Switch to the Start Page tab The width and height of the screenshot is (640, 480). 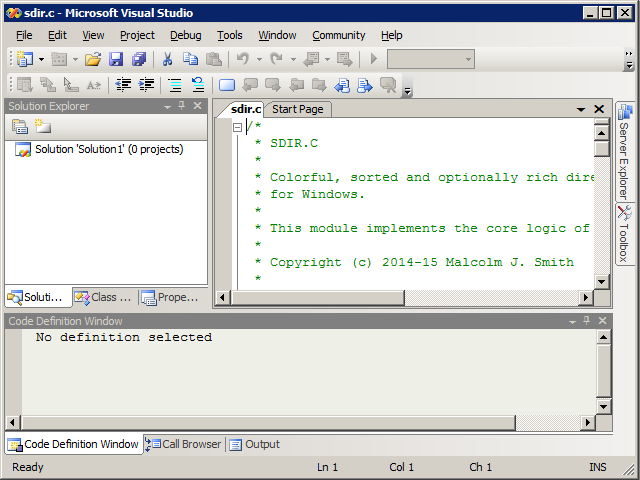pyautogui.click(x=298, y=109)
